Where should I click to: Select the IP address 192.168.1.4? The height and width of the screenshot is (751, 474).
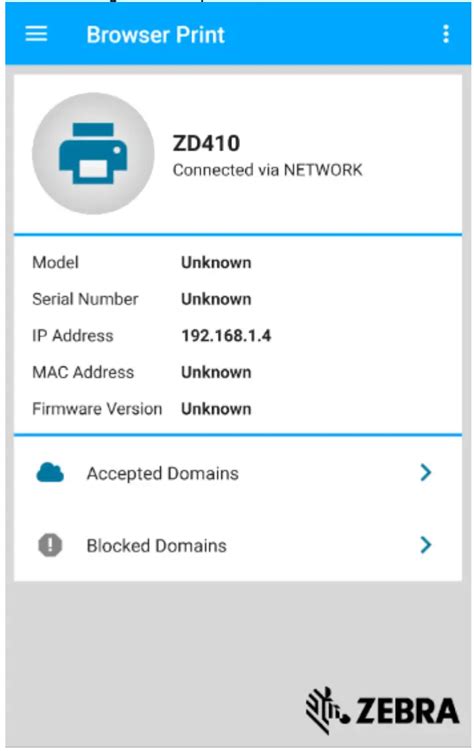[x=226, y=335]
